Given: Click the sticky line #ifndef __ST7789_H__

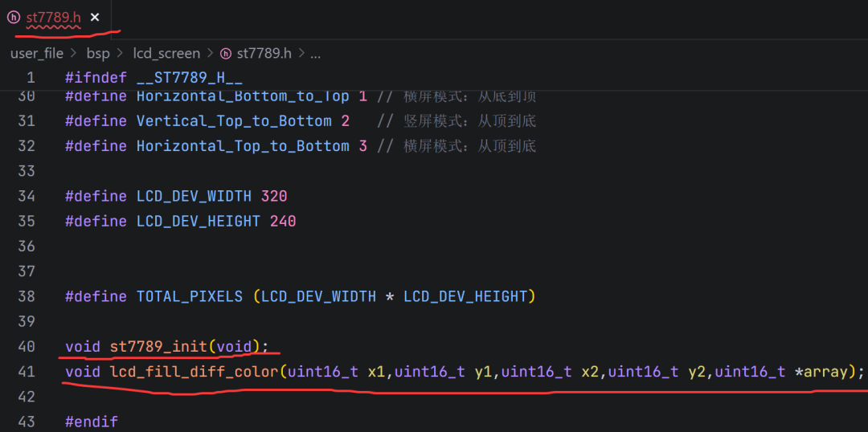Looking at the screenshot, I should (x=154, y=77).
